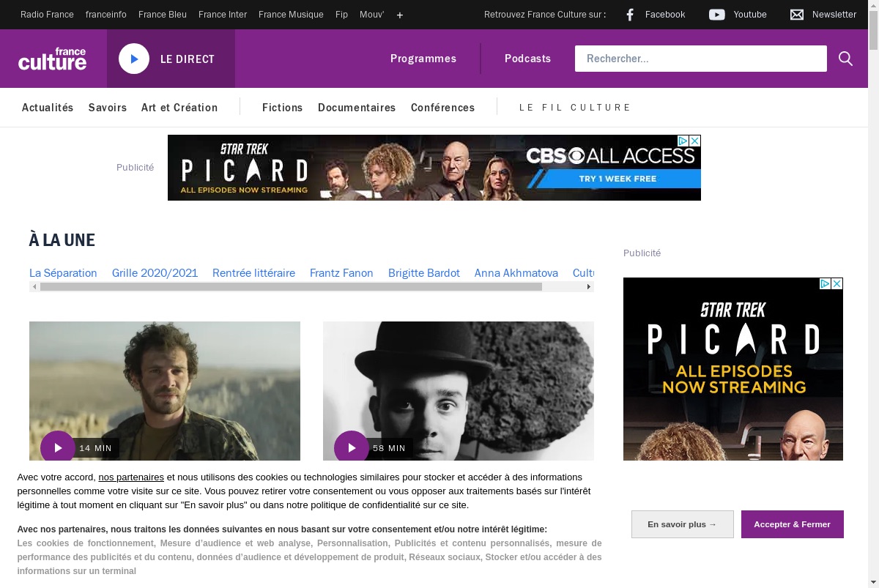The width and height of the screenshot is (879, 588).
Task: Click the France Culture logo
Action: (x=52, y=59)
